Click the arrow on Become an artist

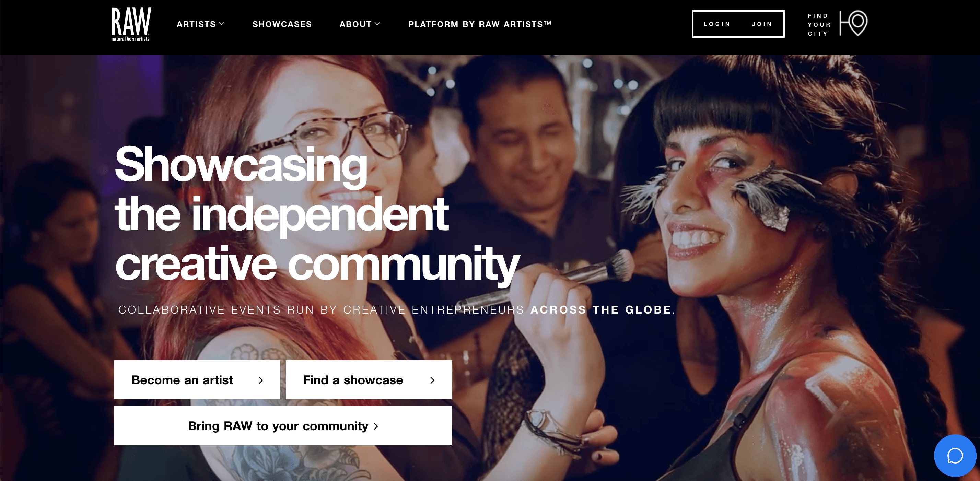pos(260,380)
